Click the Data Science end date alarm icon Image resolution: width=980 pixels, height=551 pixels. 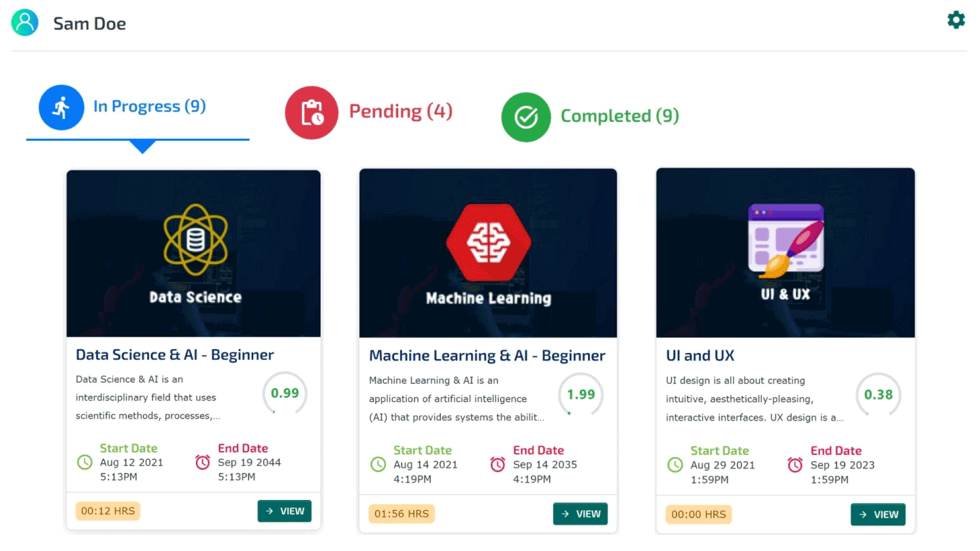203,463
